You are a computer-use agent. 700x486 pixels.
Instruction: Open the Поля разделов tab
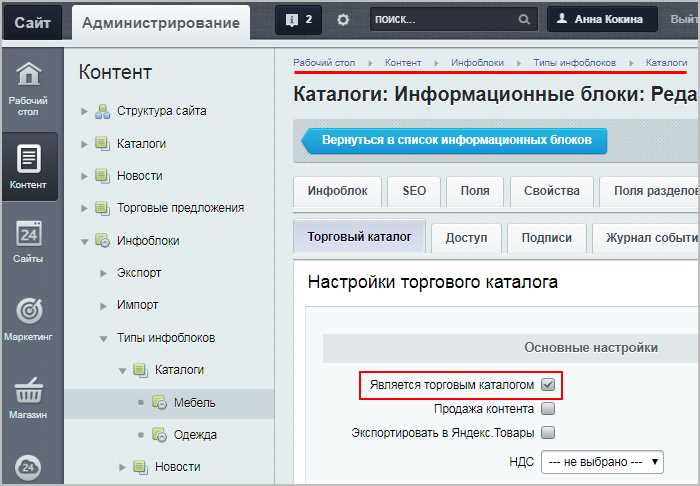tap(650, 191)
